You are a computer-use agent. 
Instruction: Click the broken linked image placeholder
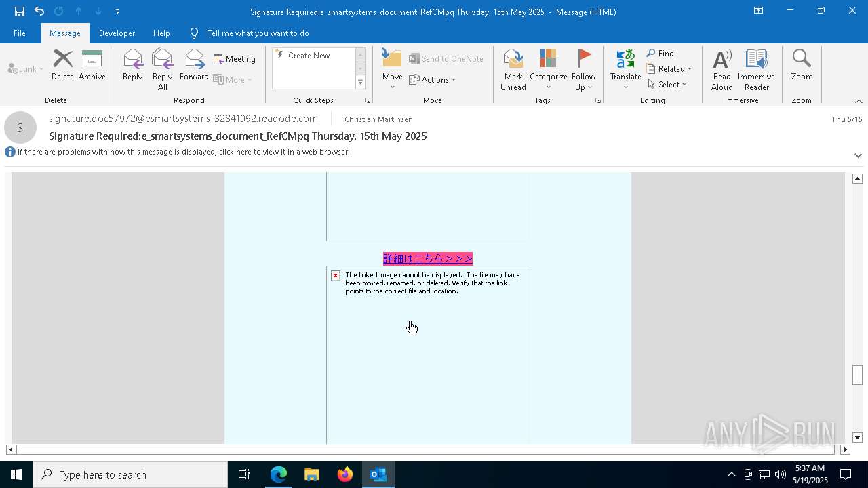click(x=427, y=354)
